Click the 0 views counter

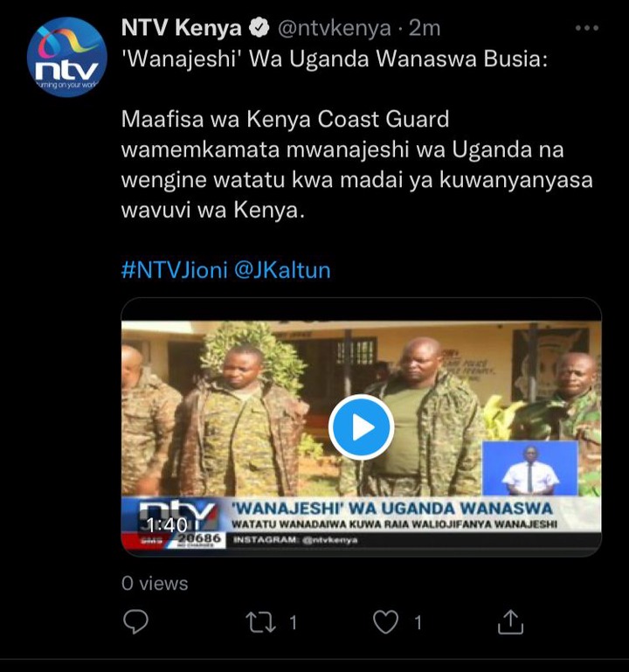(155, 584)
